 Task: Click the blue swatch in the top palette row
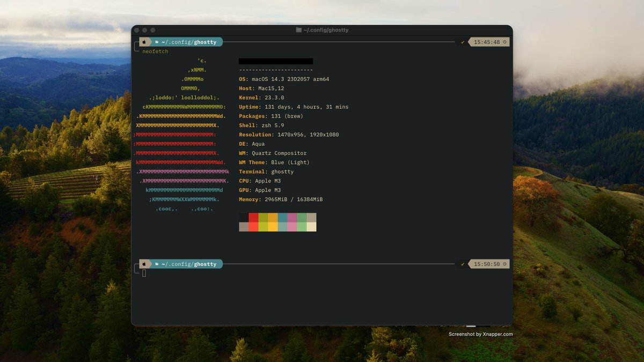[x=282, y=218]
